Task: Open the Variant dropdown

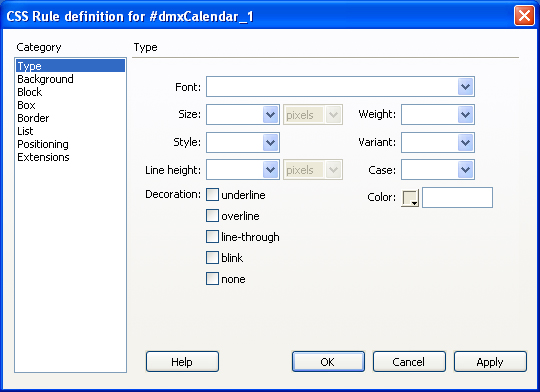Action: (x=466, y=142)
